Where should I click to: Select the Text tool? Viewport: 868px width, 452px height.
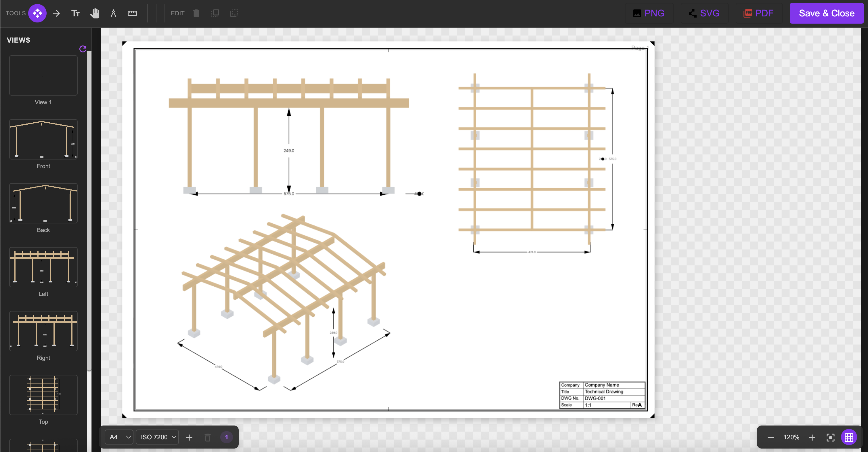point(75,13)
